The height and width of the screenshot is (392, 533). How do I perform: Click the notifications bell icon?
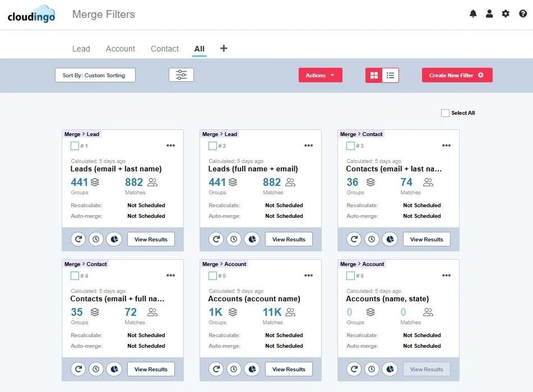[x=473, y=14]
